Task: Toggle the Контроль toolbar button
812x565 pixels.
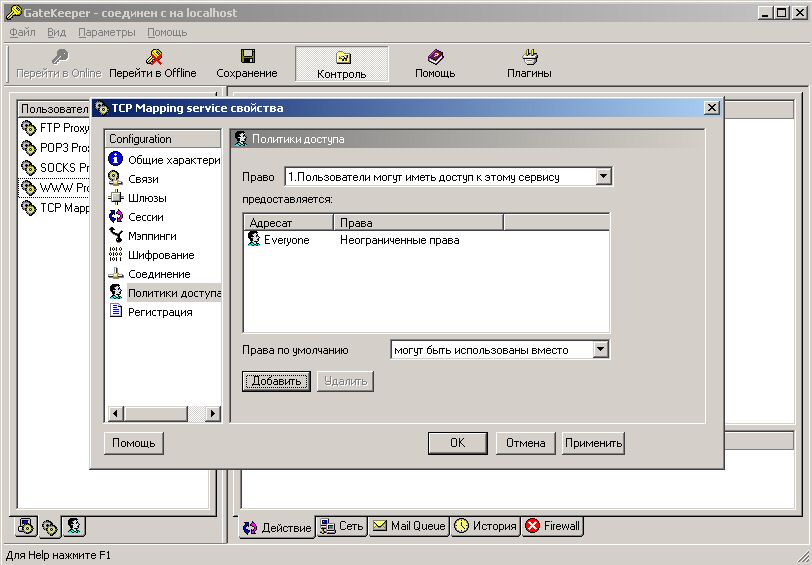Action: [x=341, y=64]
